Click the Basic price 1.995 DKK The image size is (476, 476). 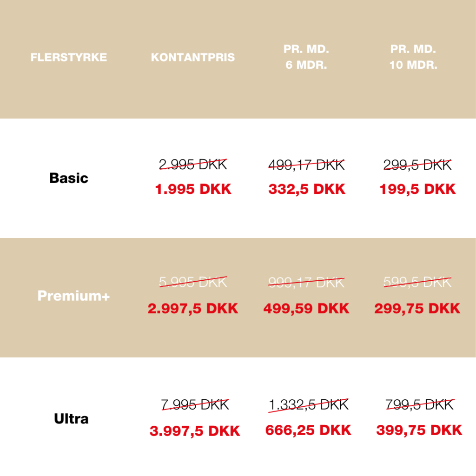coord(193,190)
